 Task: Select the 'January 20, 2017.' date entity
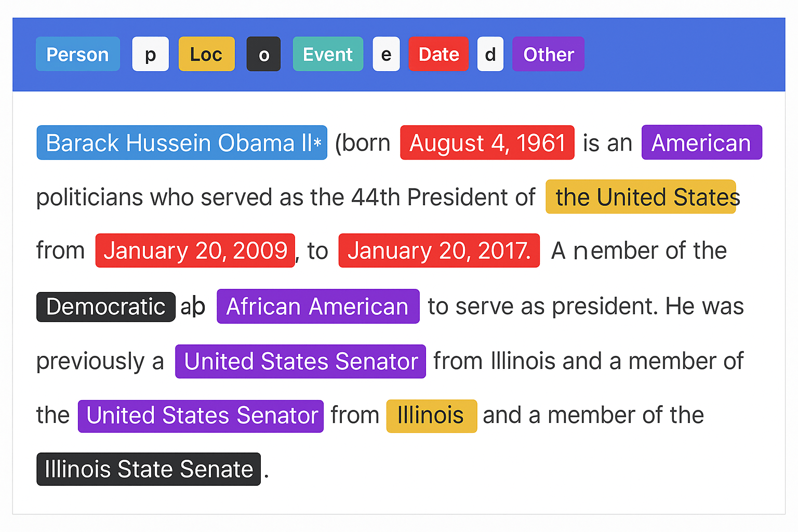[438, 251]
